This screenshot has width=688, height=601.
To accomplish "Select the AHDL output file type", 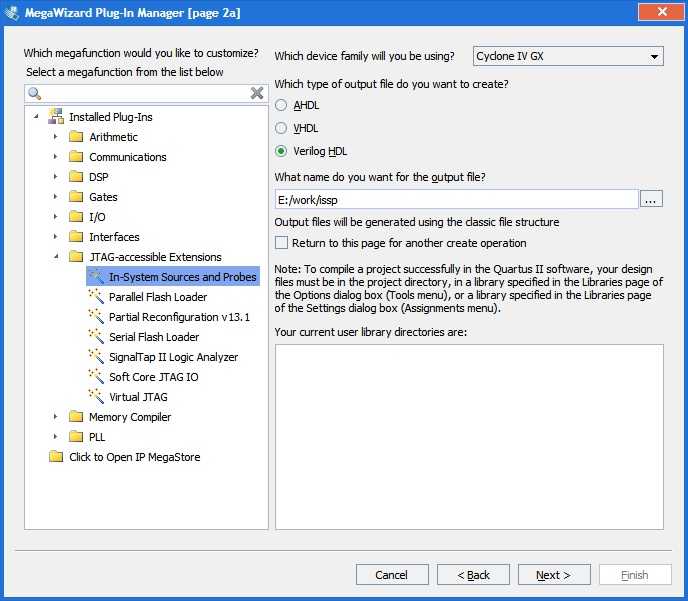I will tap(281, 105).
